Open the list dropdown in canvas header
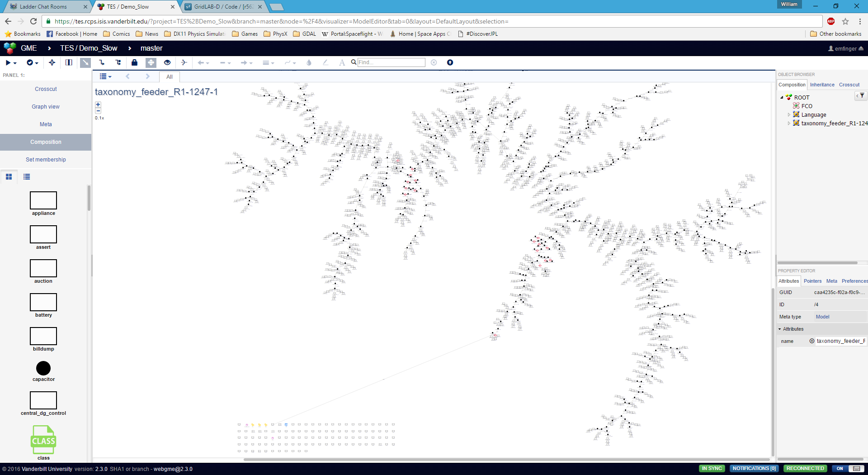The width and height of the screenshot is (868, 475). [x=105, y=76]
